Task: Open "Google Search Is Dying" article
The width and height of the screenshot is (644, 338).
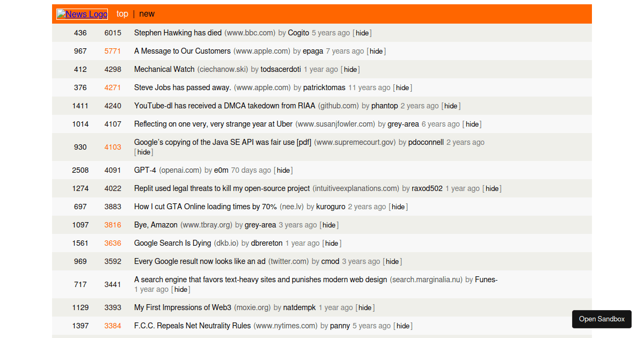Action: point(172,243)
